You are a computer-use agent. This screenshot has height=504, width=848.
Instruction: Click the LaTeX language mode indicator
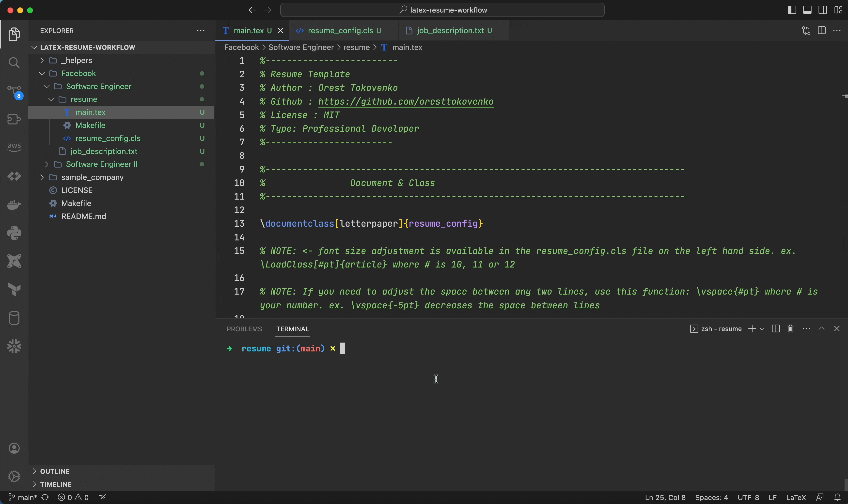[x=796, y=497]
